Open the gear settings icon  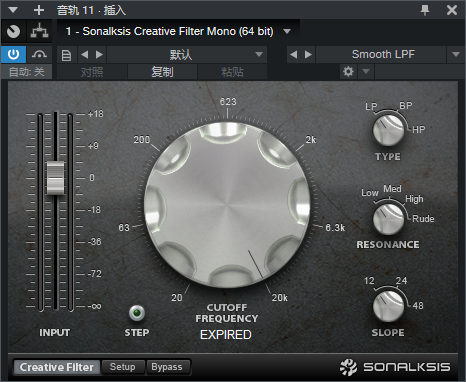point(348,72)
